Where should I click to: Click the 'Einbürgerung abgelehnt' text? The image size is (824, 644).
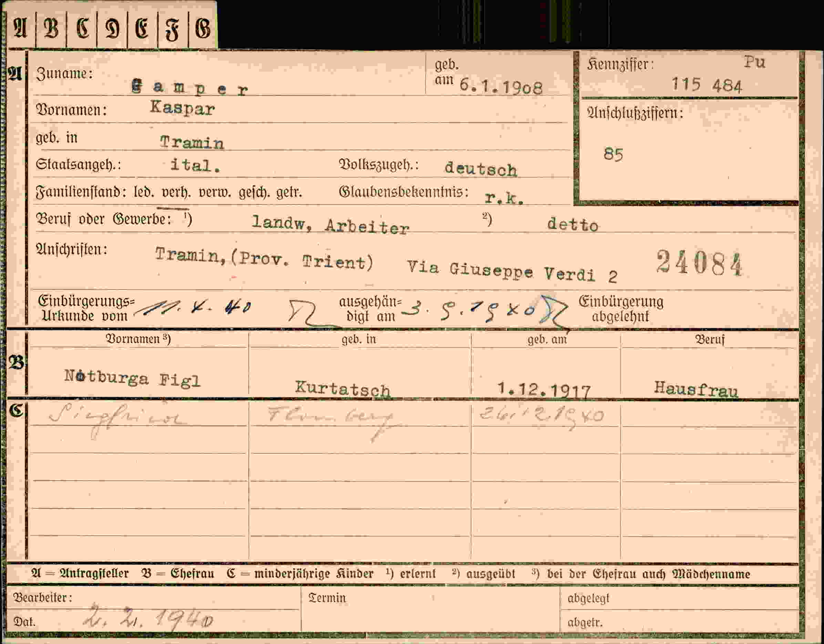[x=621, y=309]
